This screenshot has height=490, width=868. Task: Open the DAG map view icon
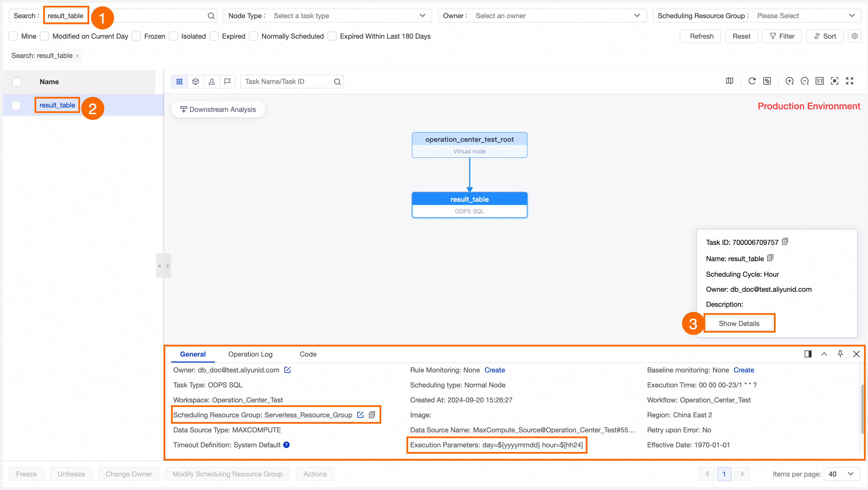tap(729, 81)
